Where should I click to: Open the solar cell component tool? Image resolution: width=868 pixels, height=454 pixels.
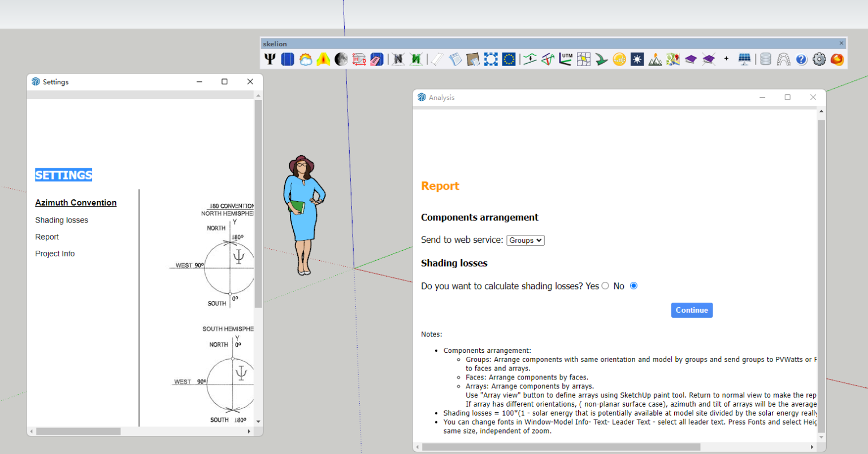288,59
